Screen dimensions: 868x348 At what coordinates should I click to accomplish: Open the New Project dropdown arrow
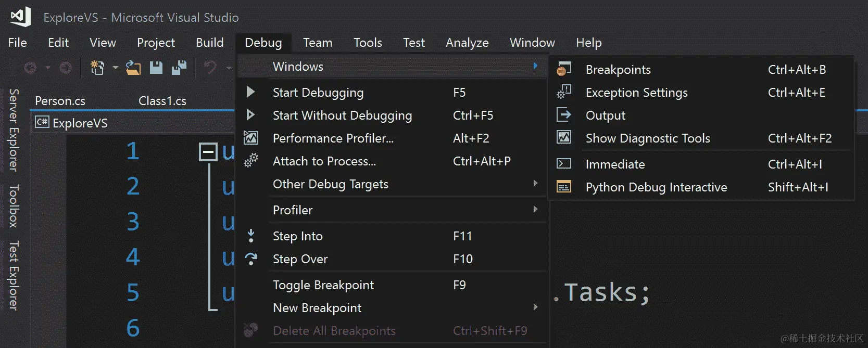[115, 68]
